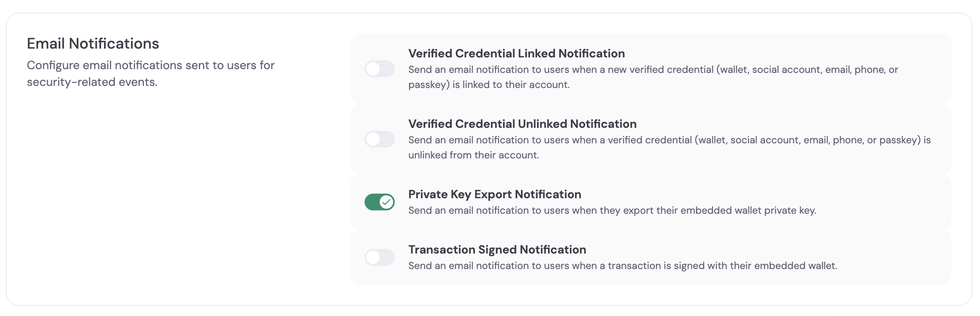Click description about exporting embedded wallet private key
This screenshot has width=980, height=316.
612,210
